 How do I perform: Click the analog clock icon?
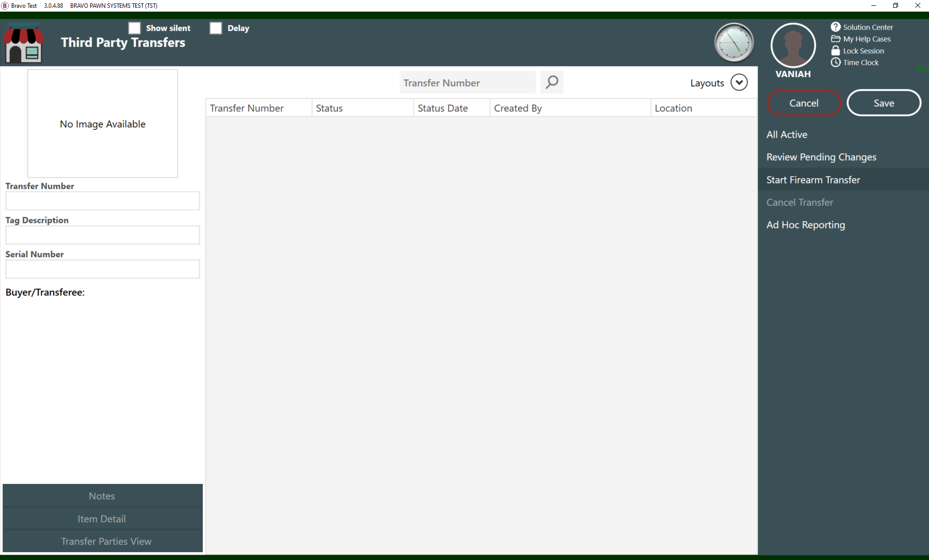point(734,43)
